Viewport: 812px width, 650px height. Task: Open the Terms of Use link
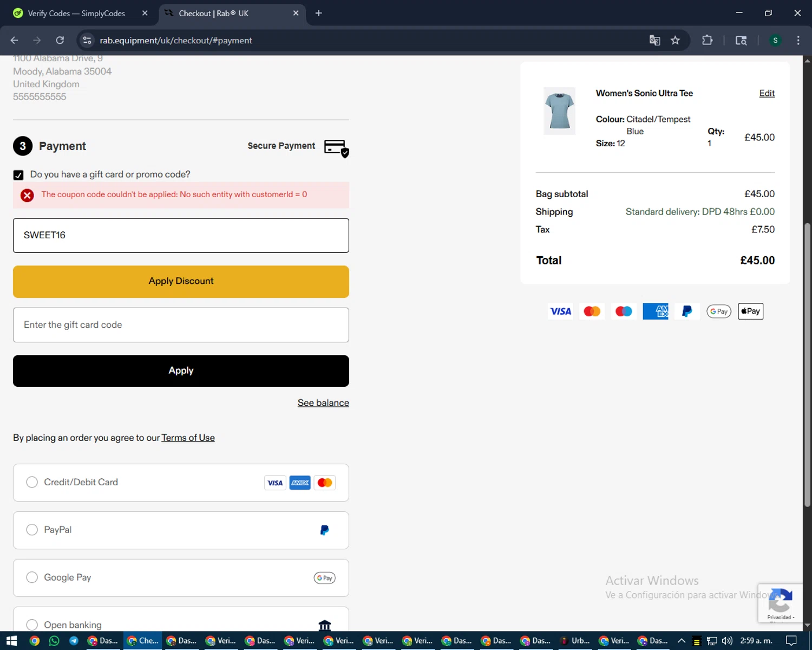(x=188, y=438)
